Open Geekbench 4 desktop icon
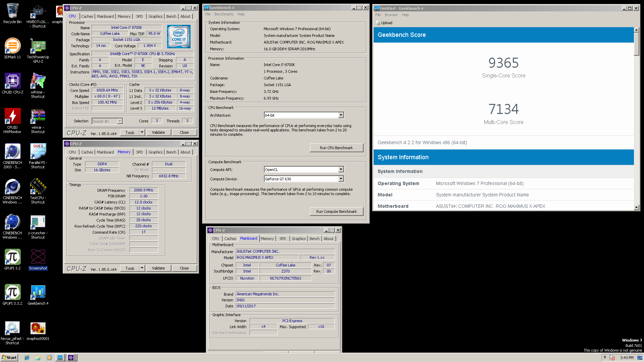The height and width of the screenshot is (362, 644). (x=38, y=295)
